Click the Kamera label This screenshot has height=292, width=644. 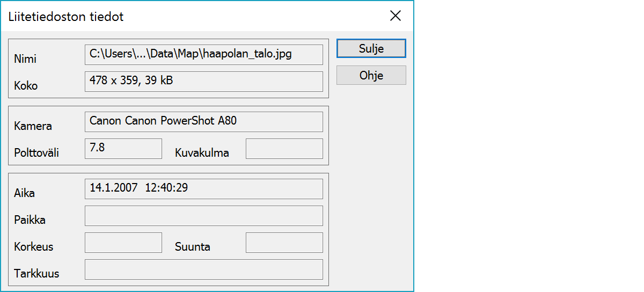[x=33, y=126]
